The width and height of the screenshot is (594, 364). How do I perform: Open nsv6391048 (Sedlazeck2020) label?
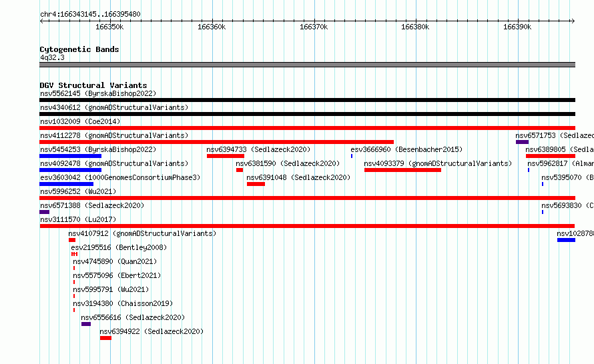click(x=298, y=177)
